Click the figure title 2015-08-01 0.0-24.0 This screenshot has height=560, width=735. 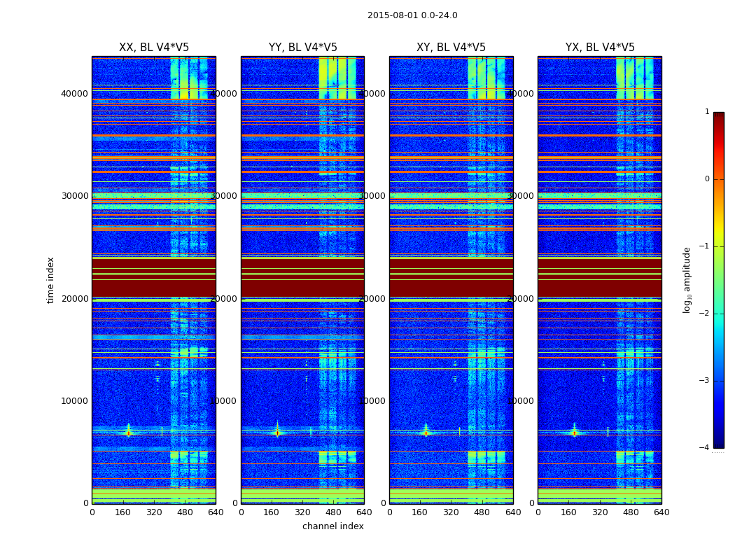[x=412, y=15]
